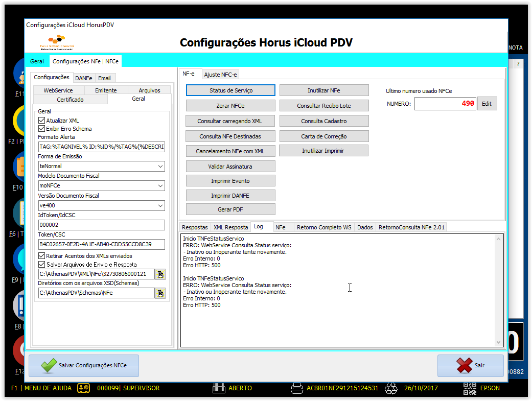Click the log area's vertical scrollbar down arrow
532x401 pixels.
[498, 342]
